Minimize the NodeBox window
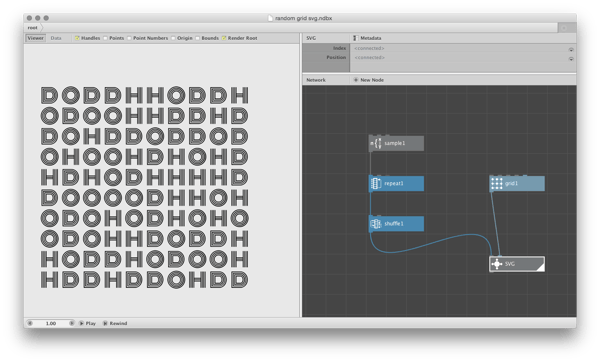600x362 pixels. (x=38, y=18)
